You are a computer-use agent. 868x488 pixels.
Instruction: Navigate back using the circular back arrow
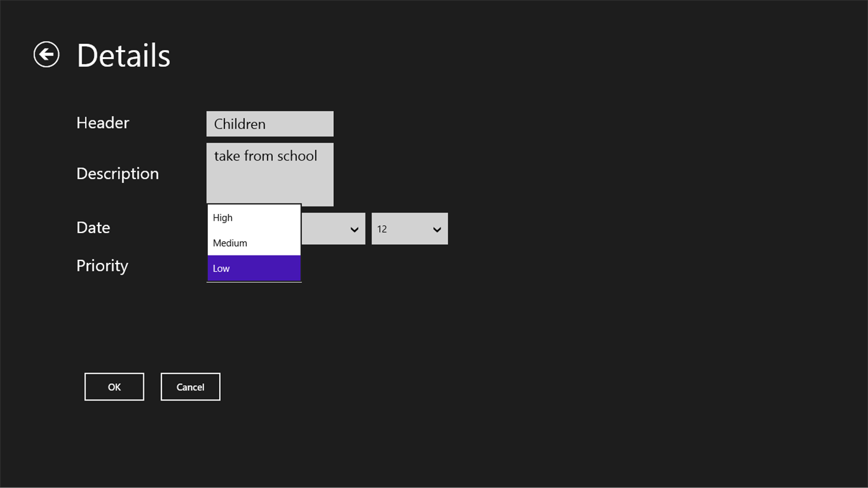click(46, 55)
